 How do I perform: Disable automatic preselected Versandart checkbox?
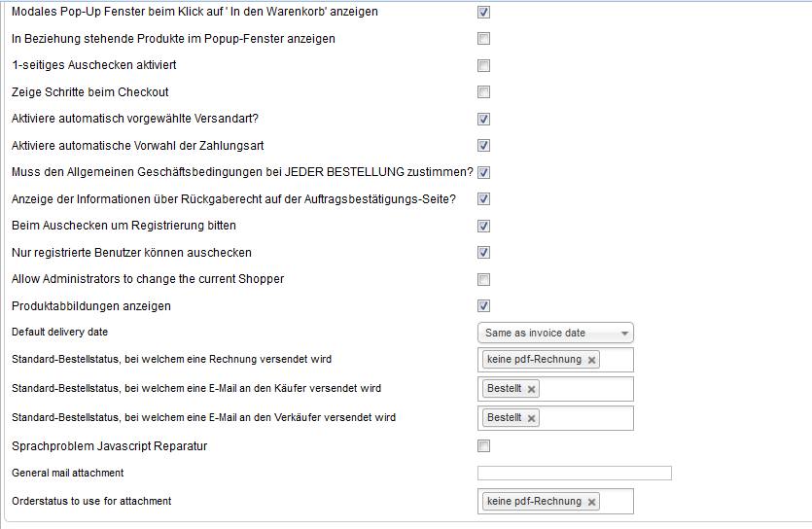(x=483, y=120)
